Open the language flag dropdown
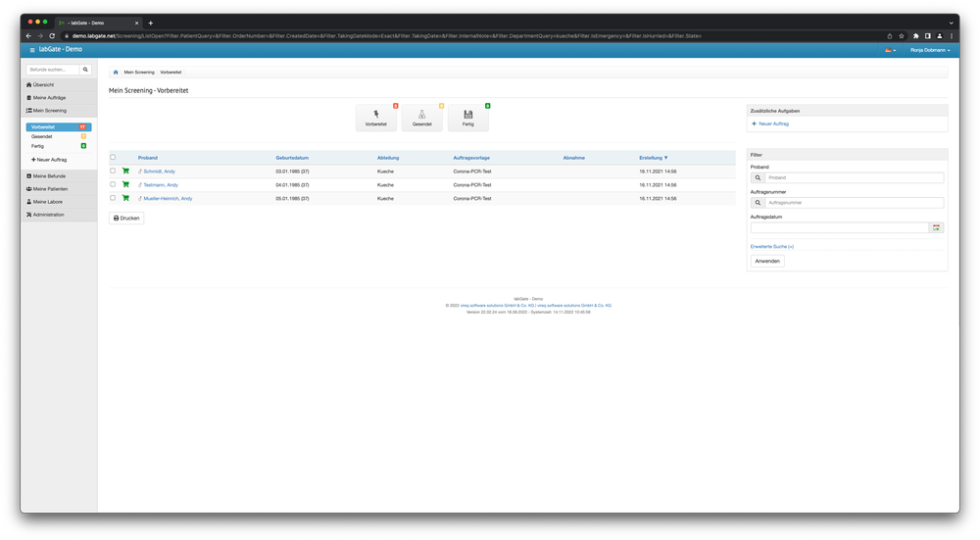Image resolution: width=980 pixels, height=540 pixels. 890,50
